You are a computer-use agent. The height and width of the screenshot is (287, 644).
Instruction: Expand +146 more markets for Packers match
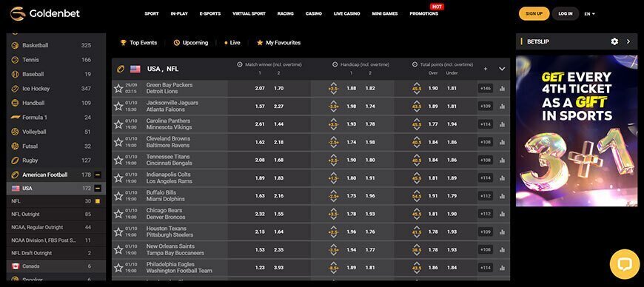coord(486,88)
